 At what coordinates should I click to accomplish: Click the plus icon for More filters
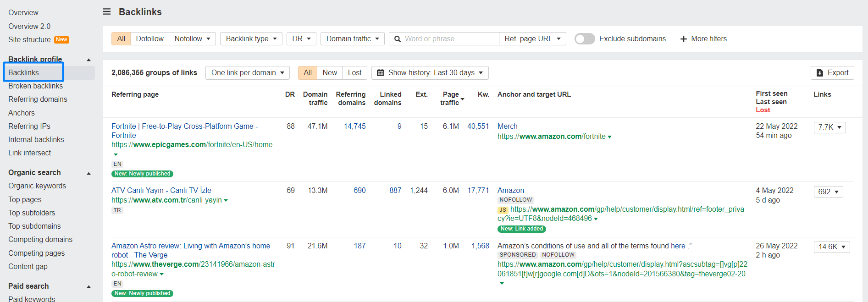[683, 39]
